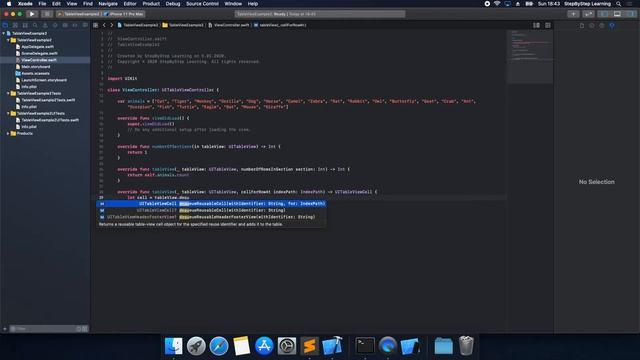The height and width of the screenshot is (360, 640).
Task: Show the File inspector tab
Action: point(582,25)
